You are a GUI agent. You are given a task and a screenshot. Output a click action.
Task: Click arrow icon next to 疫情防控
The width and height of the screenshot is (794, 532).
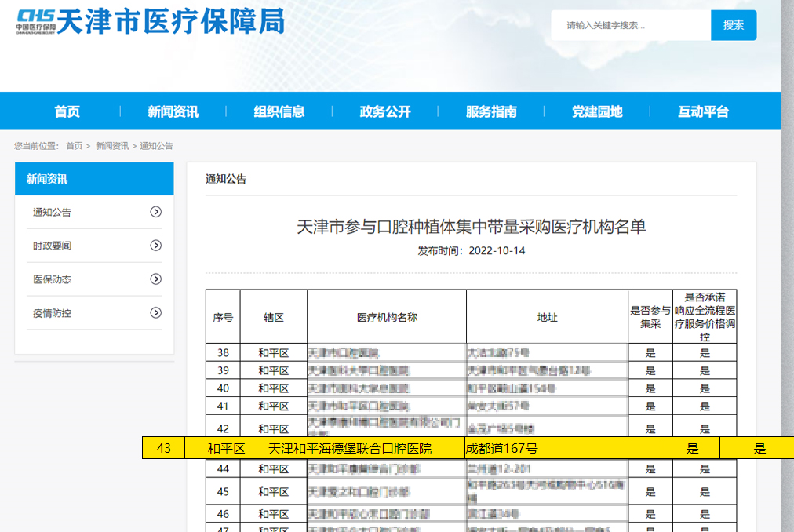[x=156, y=313]
